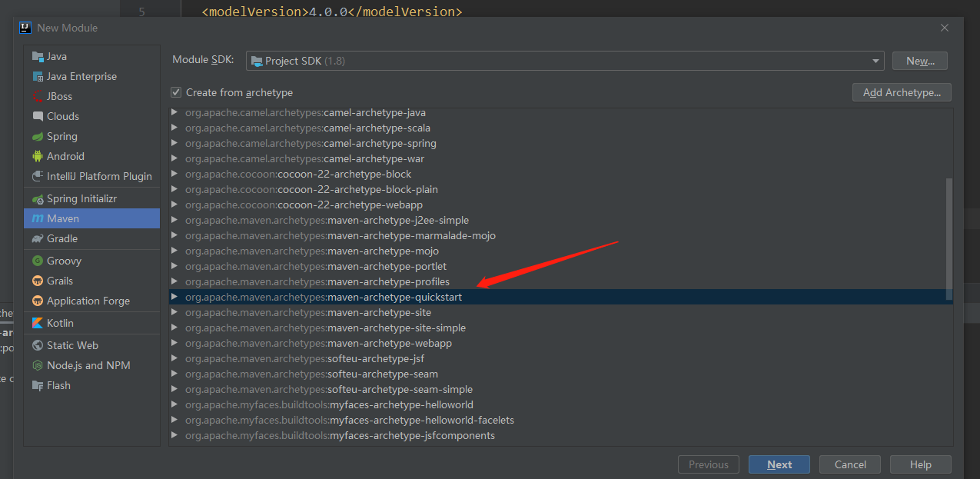Close the New Module dialog
Screen dimensions: 980x479
click(945, 28)
